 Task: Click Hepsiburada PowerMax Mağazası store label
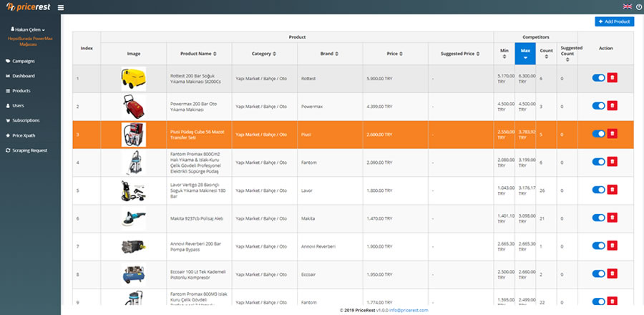coord(30,41)
